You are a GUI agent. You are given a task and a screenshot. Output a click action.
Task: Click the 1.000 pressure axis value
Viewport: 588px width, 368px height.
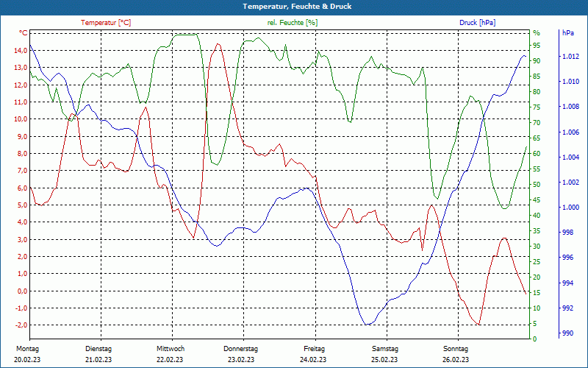(x=571, y=208)
